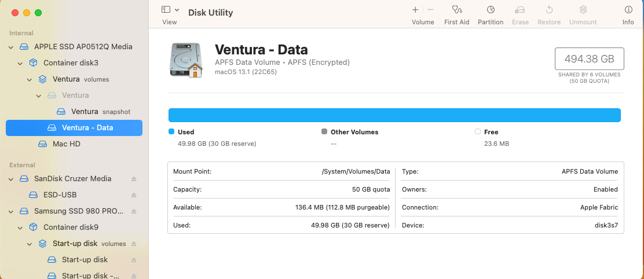Eject the ESD-USB volume

pyautogui.click(x=134, y=195)
